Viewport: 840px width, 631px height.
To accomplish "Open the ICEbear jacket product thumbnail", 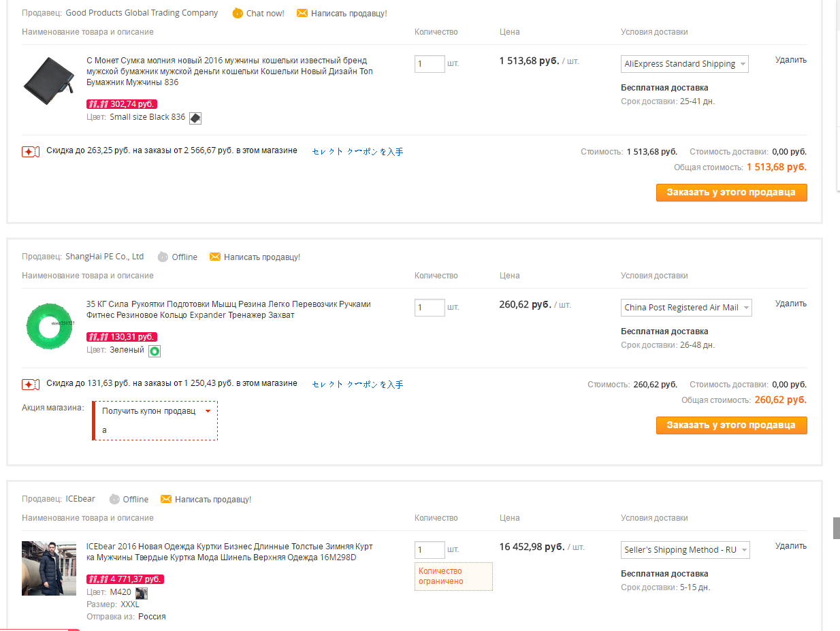I will point(49,568).
